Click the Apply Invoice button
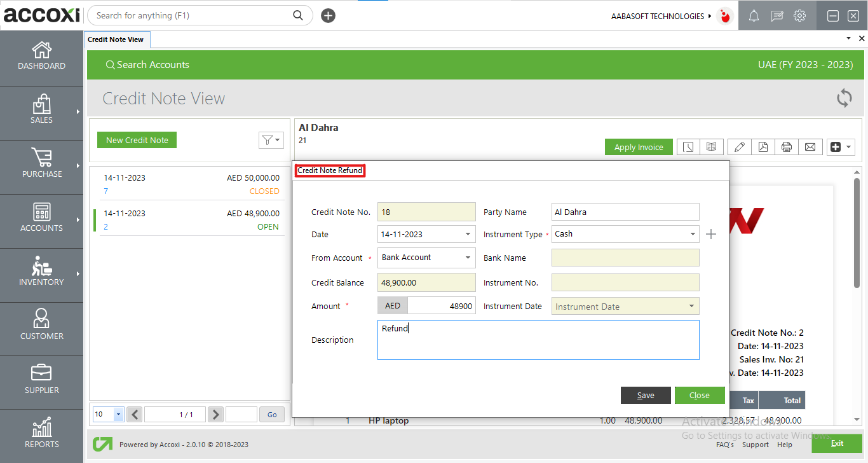This screenshot has height=463, width=868. [639, 146]
